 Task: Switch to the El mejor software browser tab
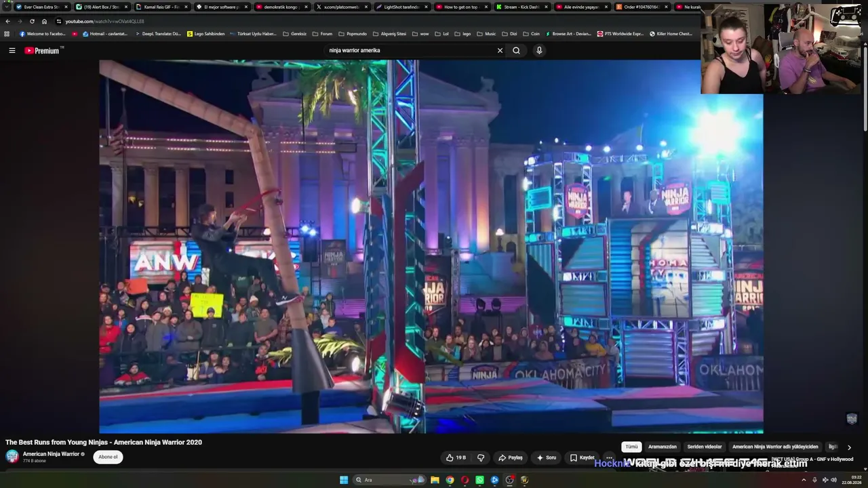(221, 7)
